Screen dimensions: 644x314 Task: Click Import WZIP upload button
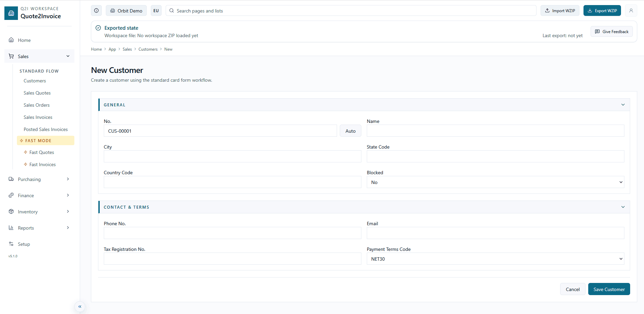tap(560, 10)
